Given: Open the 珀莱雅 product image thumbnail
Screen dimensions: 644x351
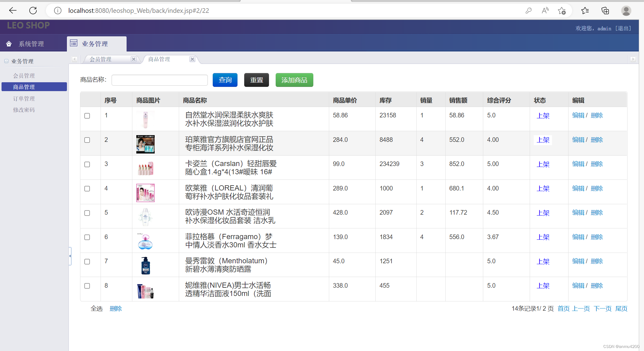Looking at the screenshot, I should coord(145,144).
